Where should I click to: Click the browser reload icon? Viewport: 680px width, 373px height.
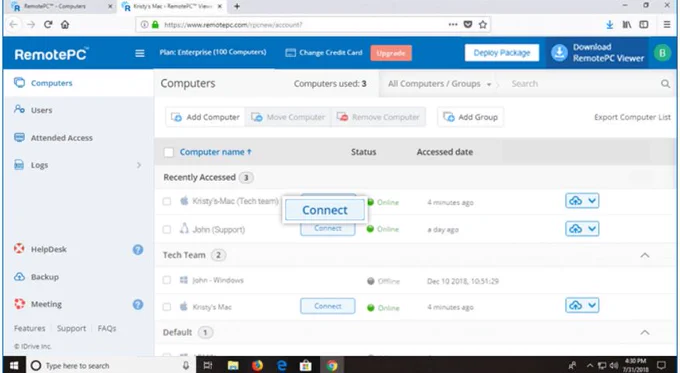48,25
